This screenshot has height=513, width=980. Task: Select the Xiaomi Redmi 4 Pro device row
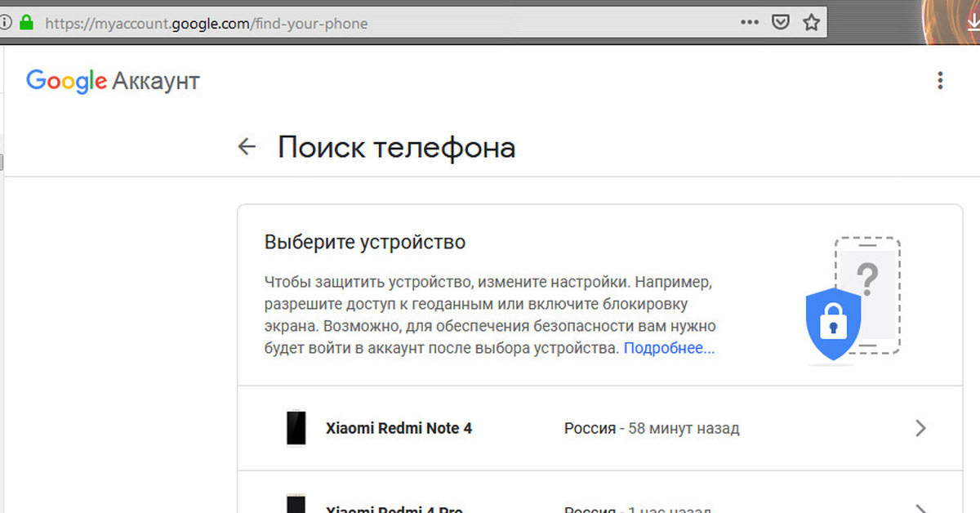600,493
